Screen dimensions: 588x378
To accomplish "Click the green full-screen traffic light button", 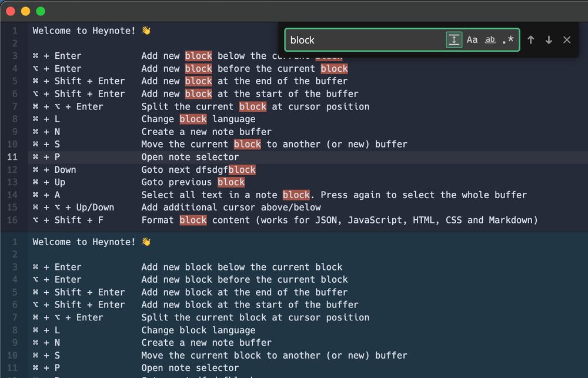I will pos(40,11).
